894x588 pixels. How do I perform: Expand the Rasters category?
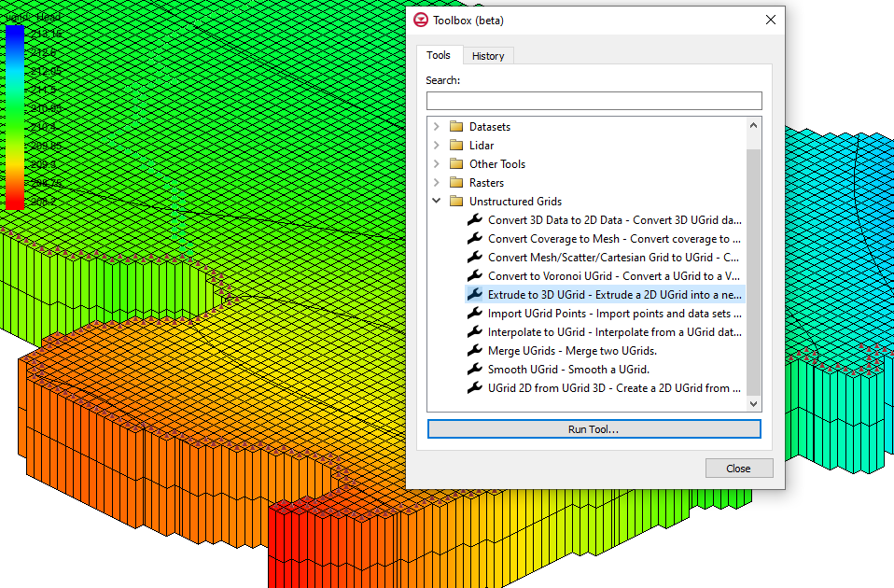[x=436, y=182]
